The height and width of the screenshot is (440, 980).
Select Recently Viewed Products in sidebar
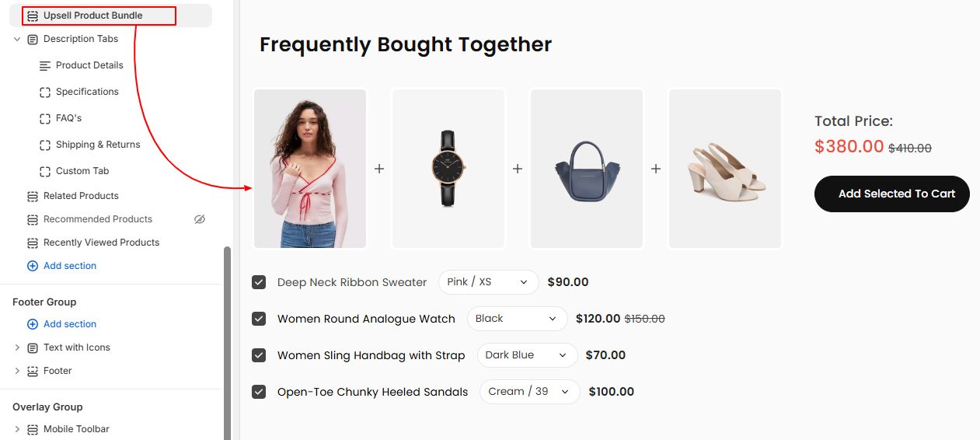(x=101, y=243)
